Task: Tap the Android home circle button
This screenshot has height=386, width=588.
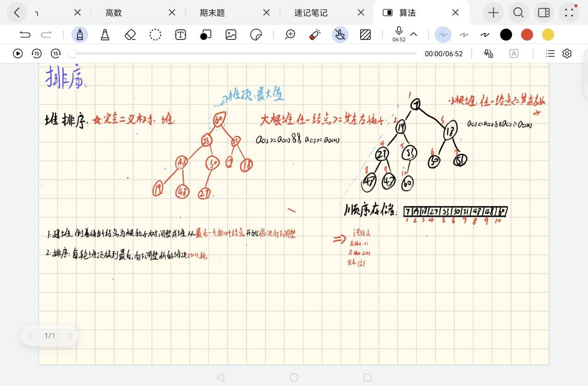Action: tap(294, 377)
